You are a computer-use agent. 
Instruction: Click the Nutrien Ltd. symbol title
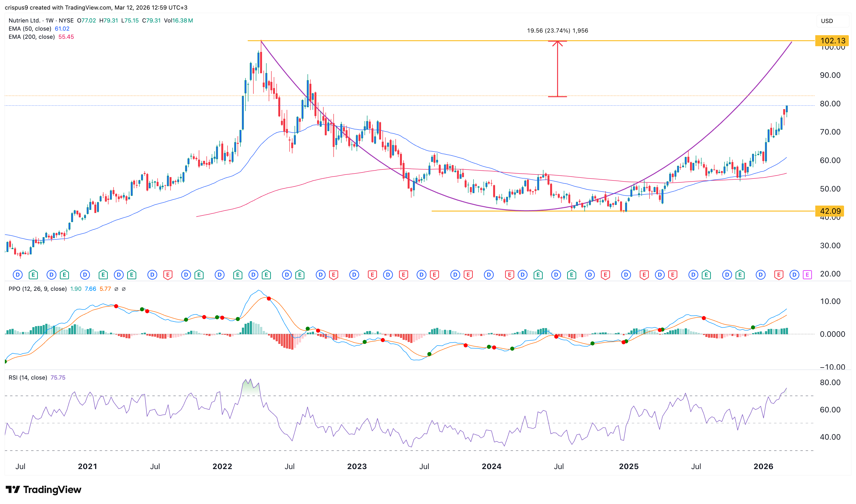[x=24, y=21]
